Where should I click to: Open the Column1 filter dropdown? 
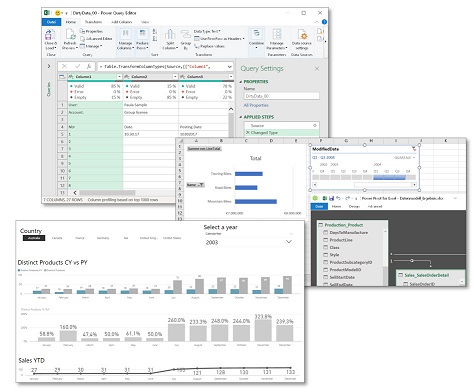[119, 77]
